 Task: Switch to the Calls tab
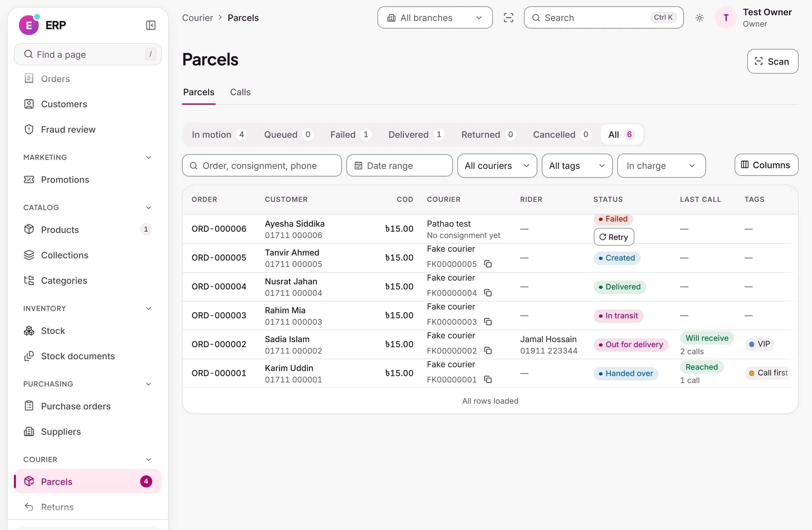tap(240, 92)
